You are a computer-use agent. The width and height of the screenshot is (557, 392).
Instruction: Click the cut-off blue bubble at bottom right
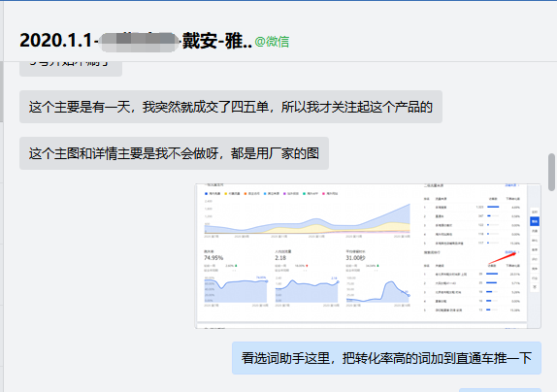[x=500, y=390]
